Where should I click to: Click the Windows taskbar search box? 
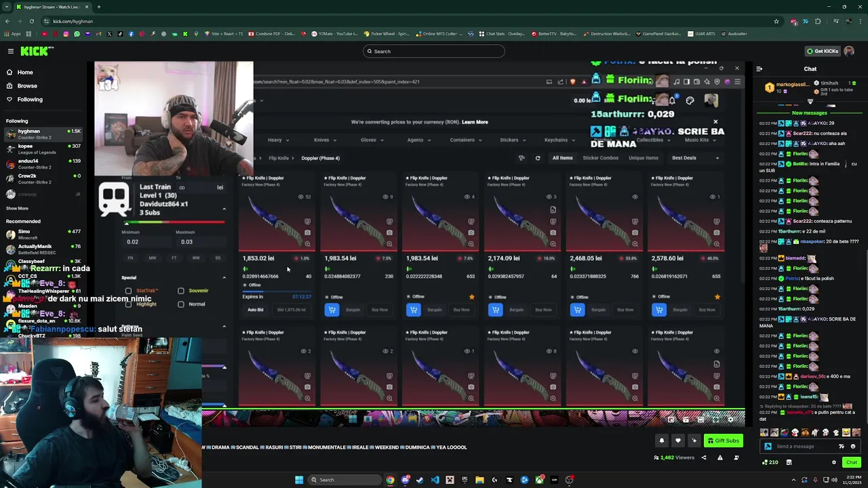345,480
